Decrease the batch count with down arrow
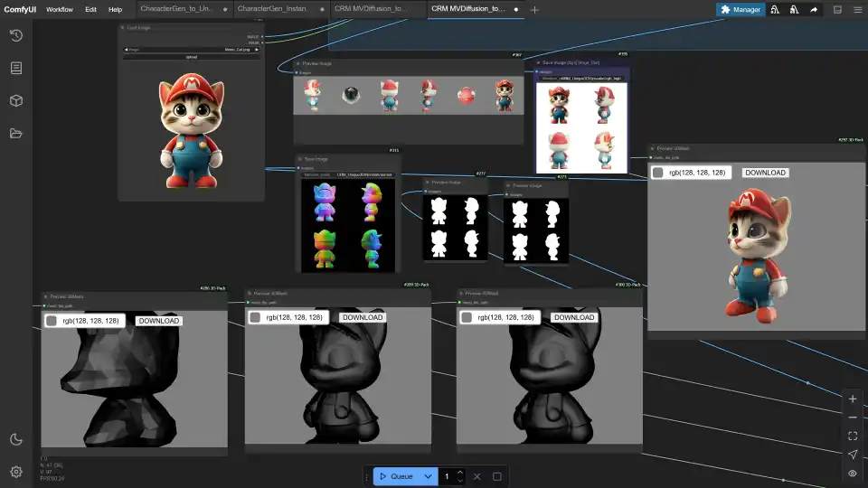The width and height of the screenshot is (868, 488). coord(460,480)
